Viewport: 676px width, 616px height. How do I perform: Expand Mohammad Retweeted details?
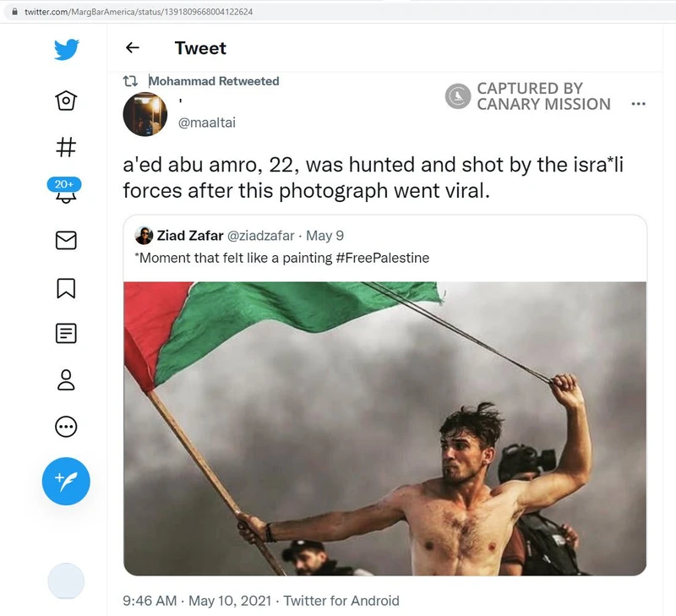(214, 81)
